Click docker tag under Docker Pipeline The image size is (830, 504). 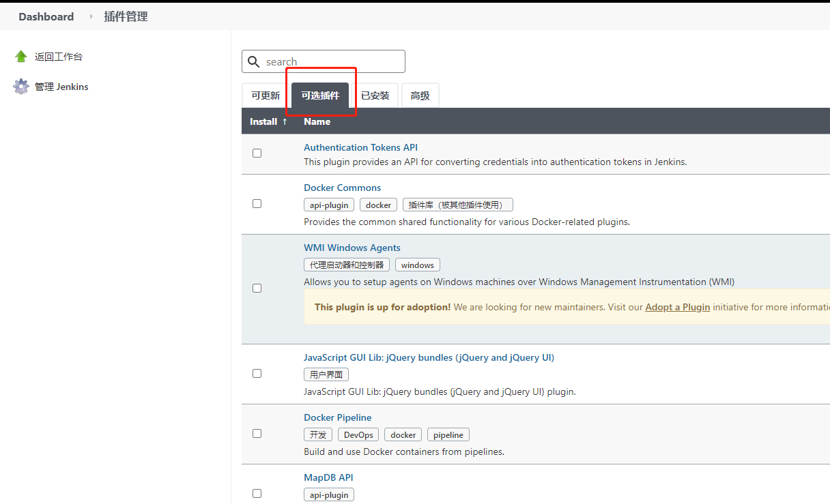(403, 434)
